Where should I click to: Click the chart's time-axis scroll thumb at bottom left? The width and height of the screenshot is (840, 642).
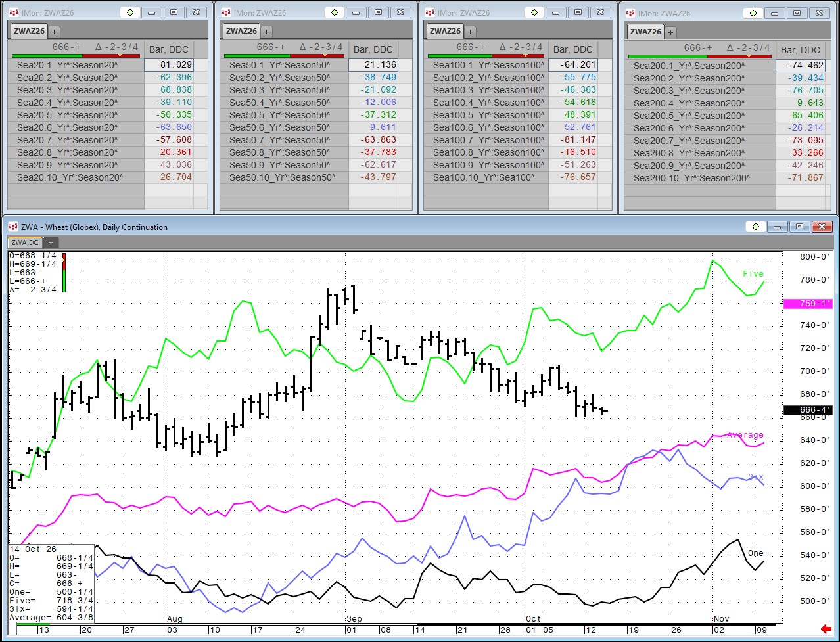pos(12,628)
